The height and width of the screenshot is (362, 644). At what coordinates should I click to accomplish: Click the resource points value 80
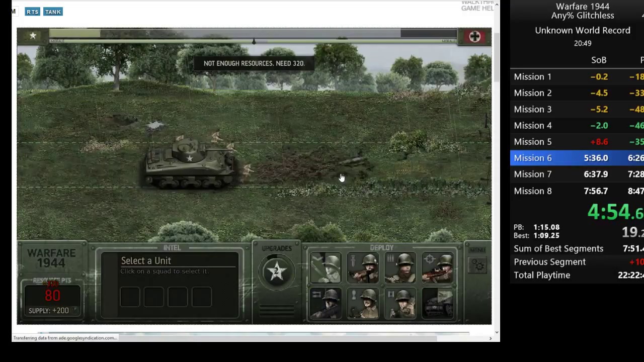tap(52, 296)
